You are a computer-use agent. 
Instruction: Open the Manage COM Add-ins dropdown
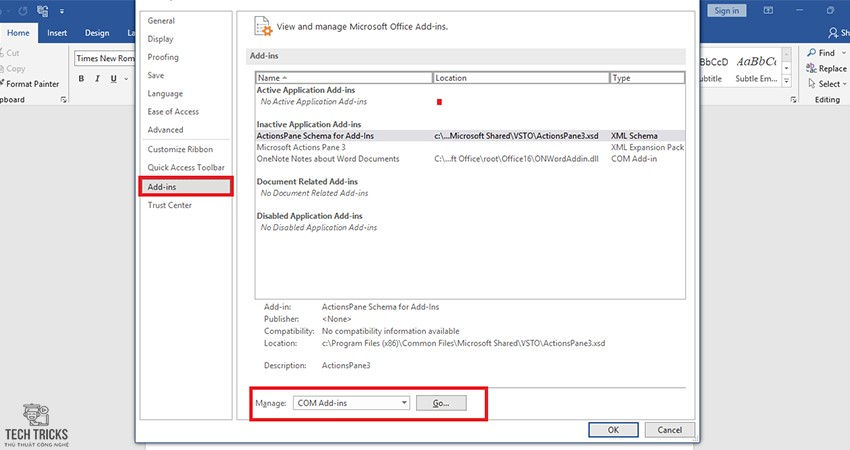click(x=351, y=403)
